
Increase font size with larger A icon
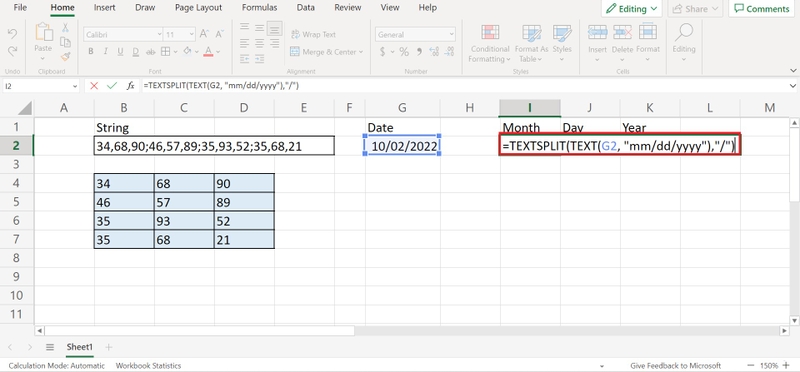(x=204, y=34)
